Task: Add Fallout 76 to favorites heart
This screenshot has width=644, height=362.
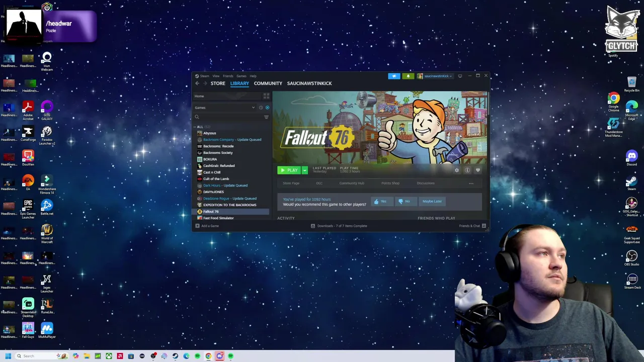Action: point(478,170)
